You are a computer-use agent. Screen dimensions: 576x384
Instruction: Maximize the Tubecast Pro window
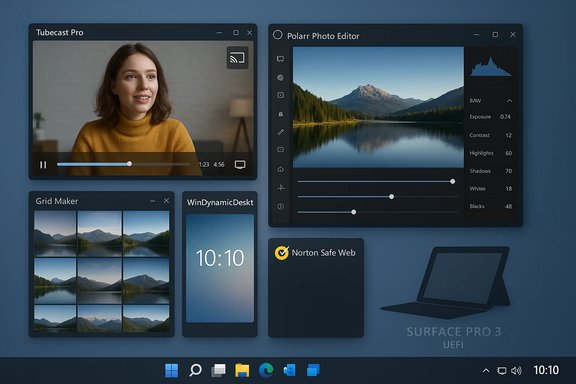236,33
